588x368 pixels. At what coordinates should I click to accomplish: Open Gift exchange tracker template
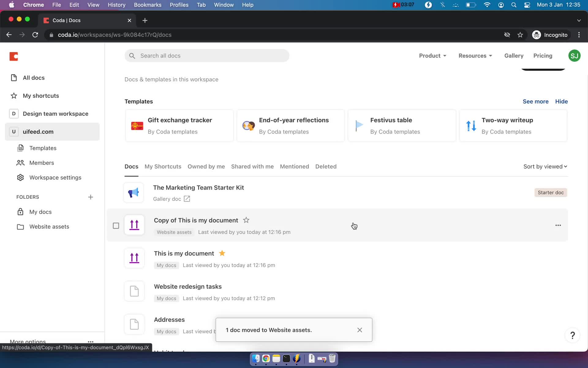179,126
